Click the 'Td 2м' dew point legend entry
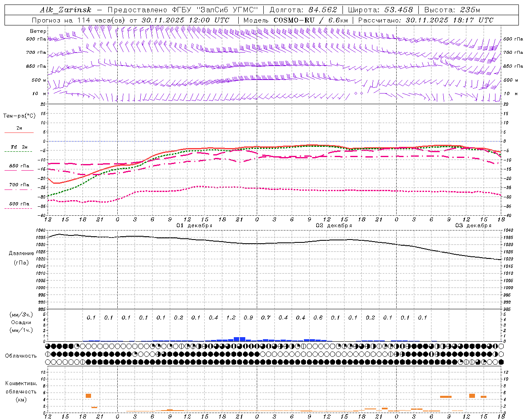Image resolution: width=525 pixels, height=420 pixels. [x=19, y=147]
